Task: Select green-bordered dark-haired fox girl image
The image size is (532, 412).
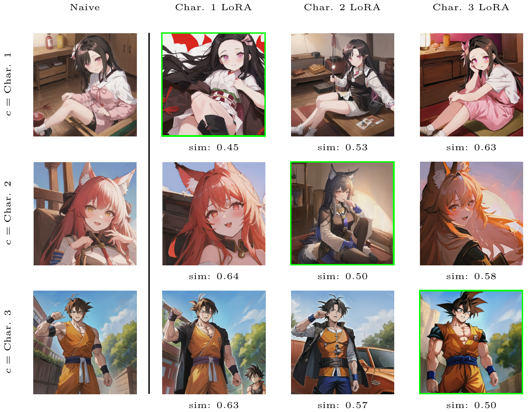Action: (342, 214)
